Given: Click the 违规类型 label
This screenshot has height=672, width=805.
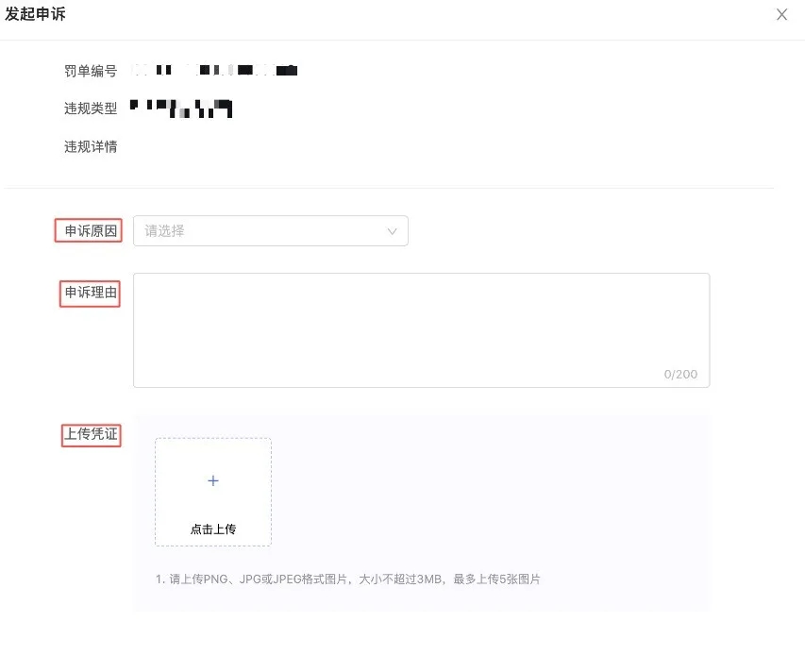Looking at the screenshot, I should [x=91, y=109].
